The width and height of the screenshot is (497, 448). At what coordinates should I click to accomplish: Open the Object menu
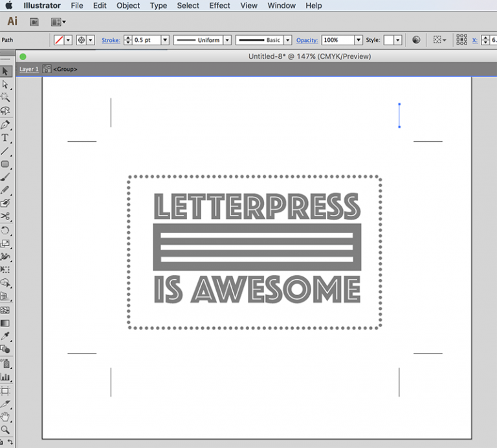pos(128,5)
